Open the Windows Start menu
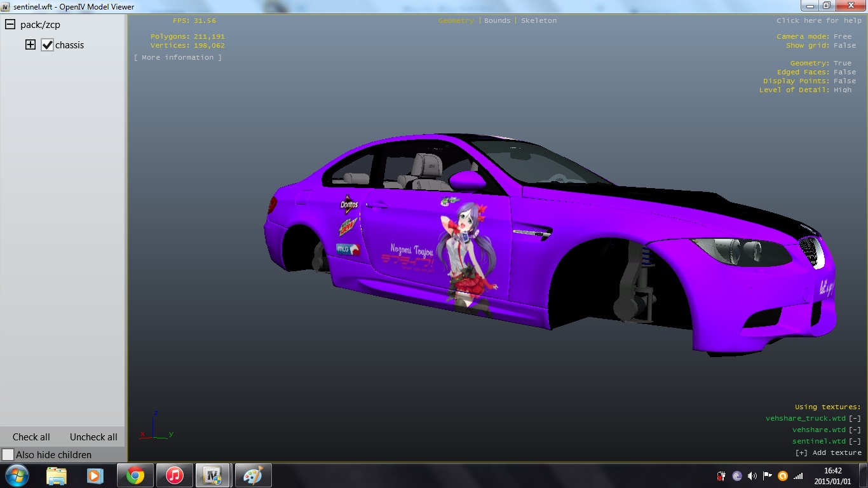Viewport: 868px width, 488px height. (x=16, y=475)
